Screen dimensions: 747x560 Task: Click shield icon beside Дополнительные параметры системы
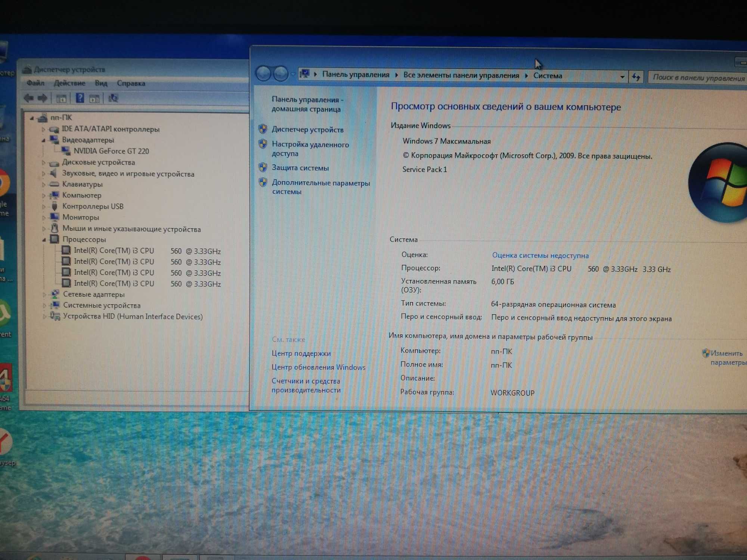pyautogui.click(x=263, y=182)
